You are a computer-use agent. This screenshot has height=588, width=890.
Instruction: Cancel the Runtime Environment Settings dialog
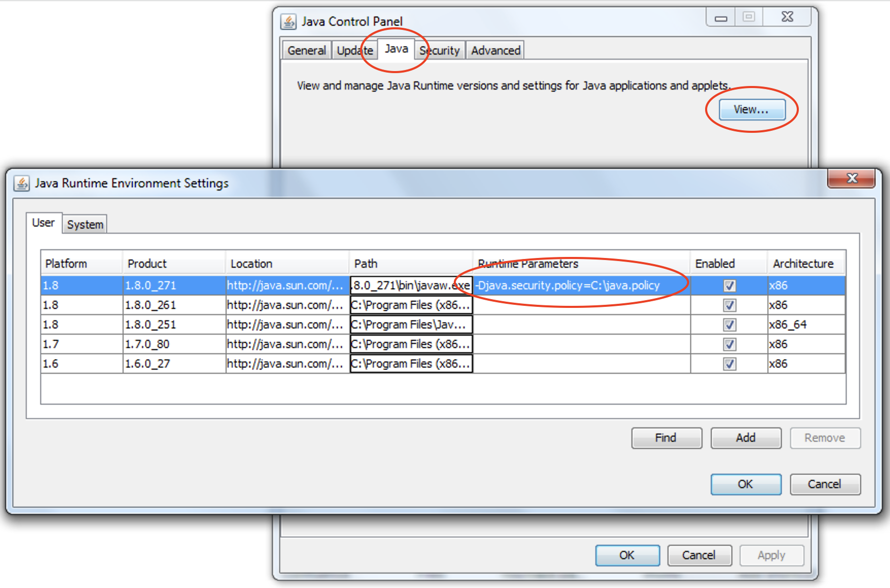coord(824,484)
